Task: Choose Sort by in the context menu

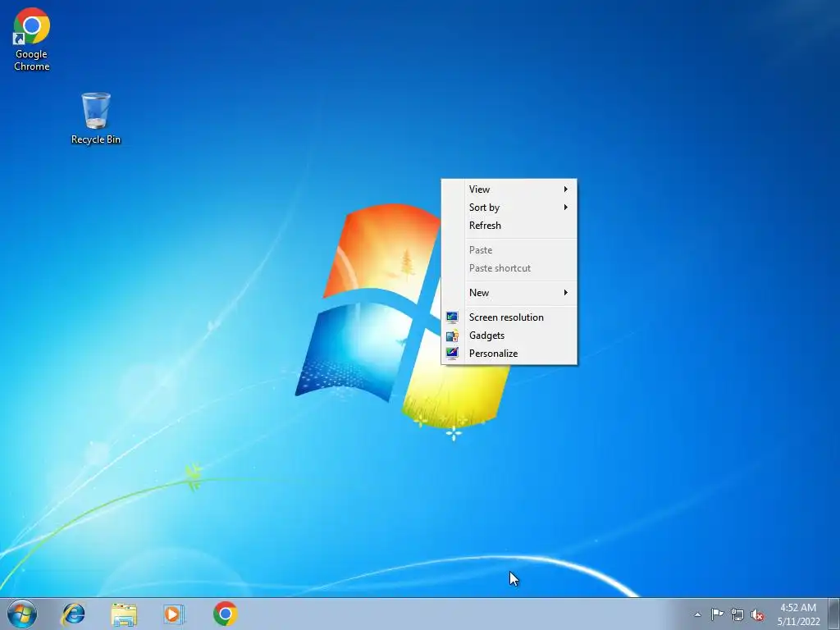Action: click(509, 208)
